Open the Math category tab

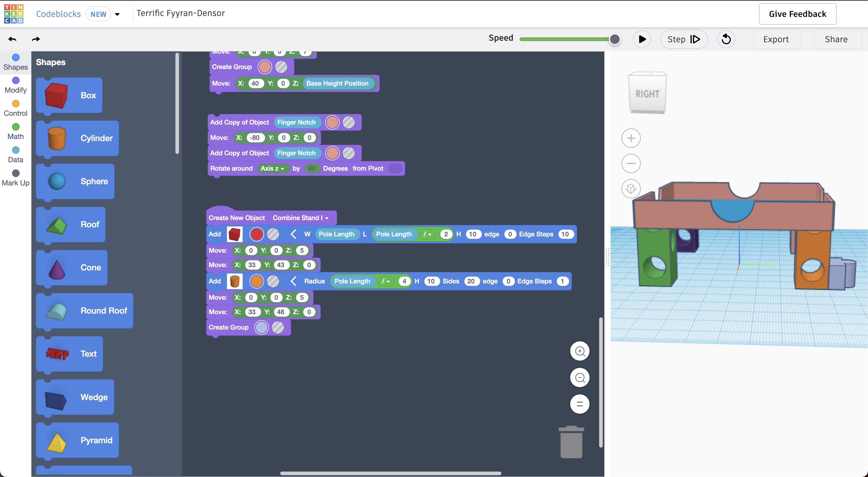pos(15,131)
